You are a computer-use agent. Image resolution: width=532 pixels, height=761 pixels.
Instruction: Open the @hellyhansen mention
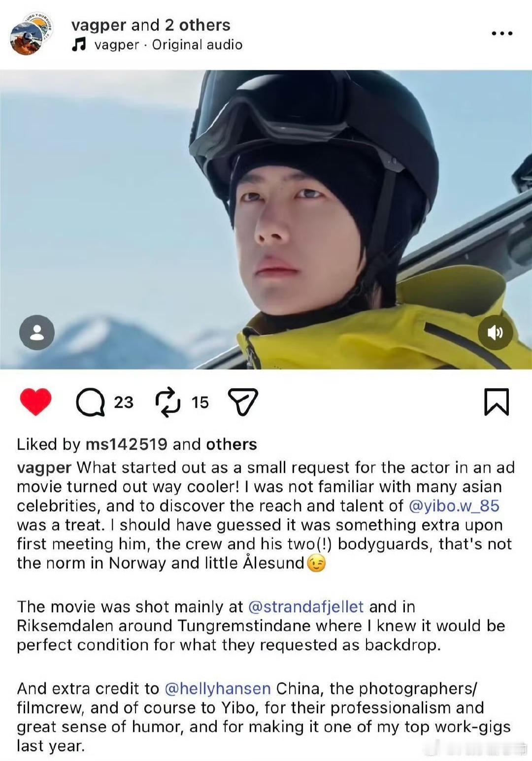pos(218,688)
